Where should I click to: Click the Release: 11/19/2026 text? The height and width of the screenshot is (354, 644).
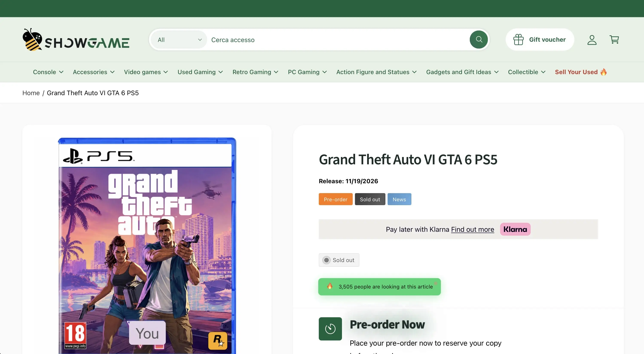pos(348,181)
